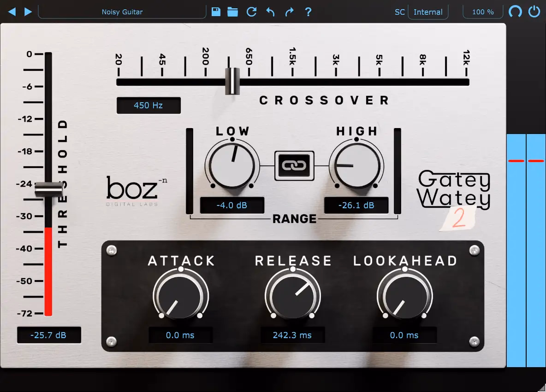Viewport: 546px width, 392px height.
Task: Open preset folder icon
Action: pos(232,12)
